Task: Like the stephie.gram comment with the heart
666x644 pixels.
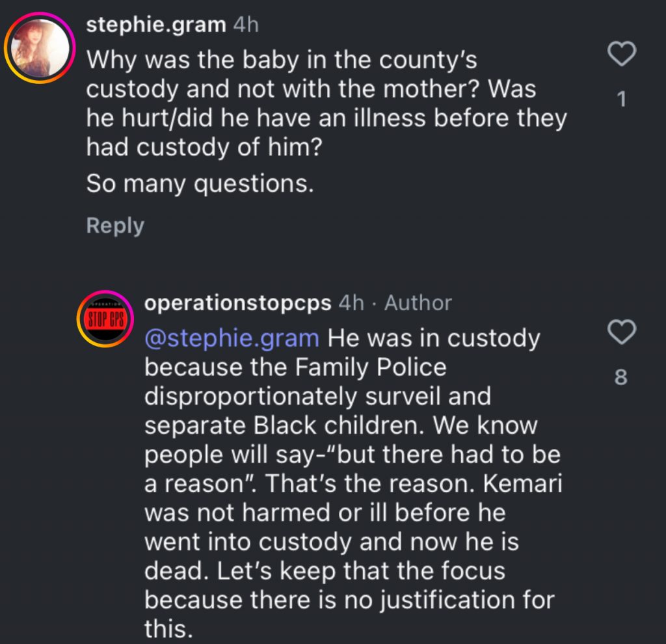Action: (621, 54)
